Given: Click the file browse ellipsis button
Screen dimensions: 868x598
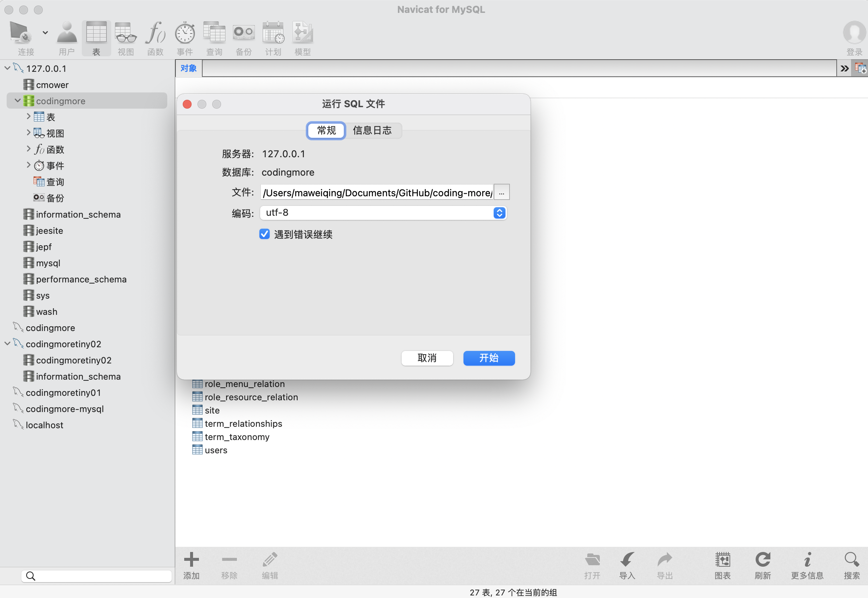Looking at the screenshot, I should point(501,192).
